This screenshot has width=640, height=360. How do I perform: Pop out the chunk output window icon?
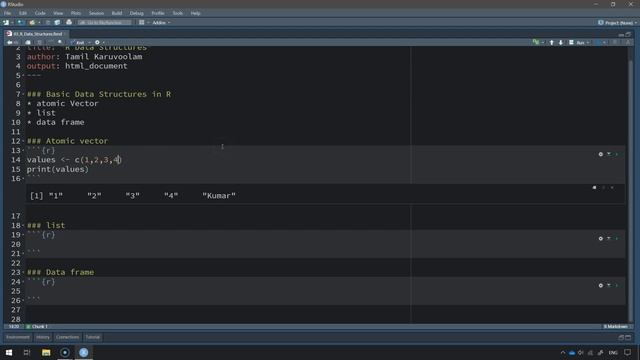click(x=594, y=188)
